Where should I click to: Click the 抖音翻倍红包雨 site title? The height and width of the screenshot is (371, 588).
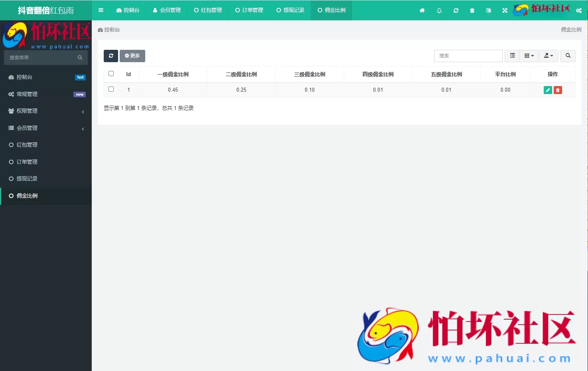(x=46, y=10)
